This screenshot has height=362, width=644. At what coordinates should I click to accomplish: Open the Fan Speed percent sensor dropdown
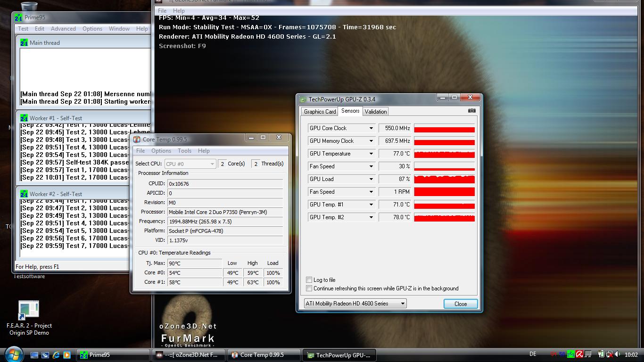371,166
